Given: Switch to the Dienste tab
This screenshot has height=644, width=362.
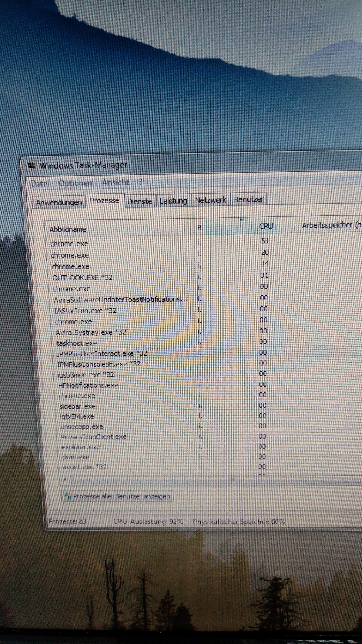Looking at the screenshot, I should coord(139,201).
